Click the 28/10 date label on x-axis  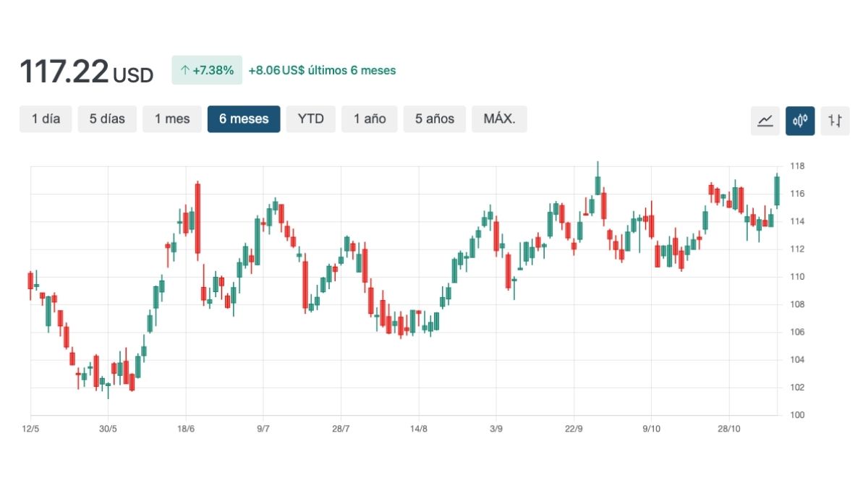tap(728, 429)
